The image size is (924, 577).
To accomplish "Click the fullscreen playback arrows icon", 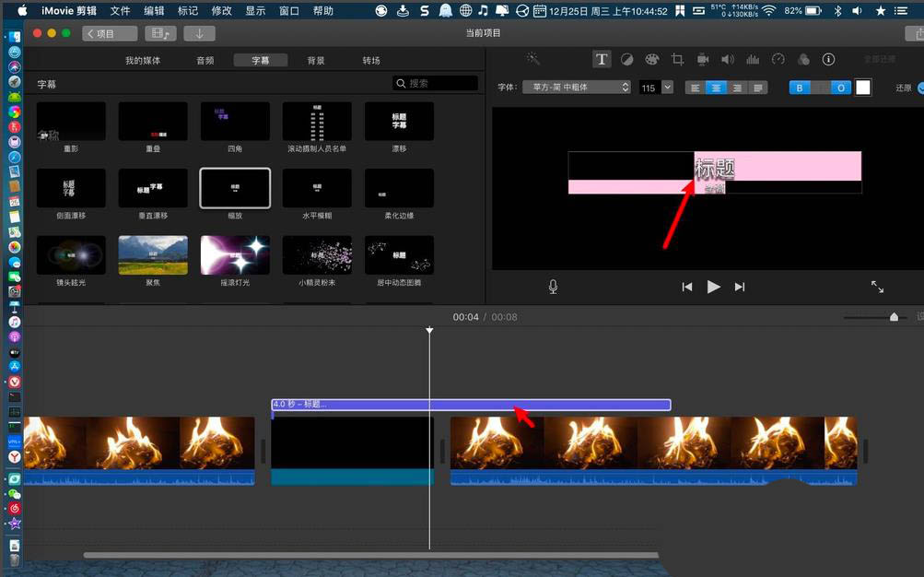I will click(x=877, y=287).
